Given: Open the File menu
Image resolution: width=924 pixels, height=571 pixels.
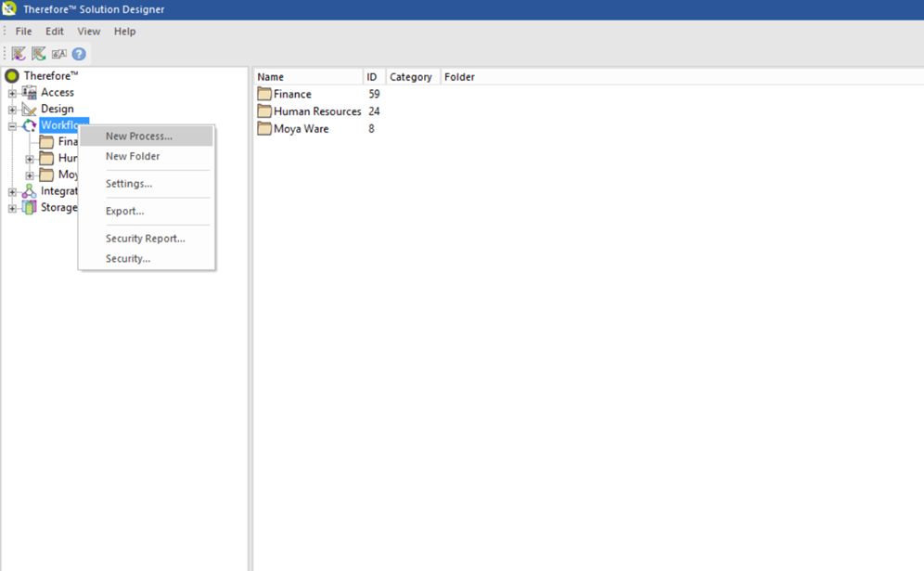Looking at the screenshot, I should [x=22, y=31].
